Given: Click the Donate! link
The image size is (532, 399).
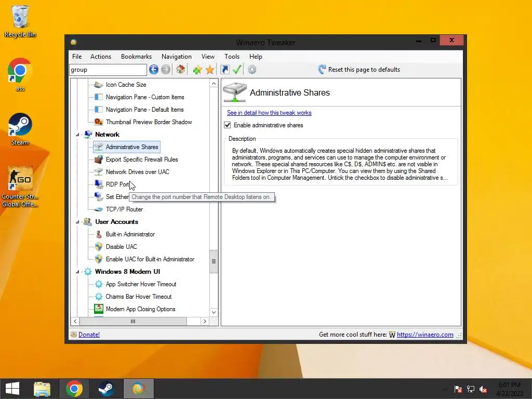Looking at the screenshot, I should tap(89, 335).
